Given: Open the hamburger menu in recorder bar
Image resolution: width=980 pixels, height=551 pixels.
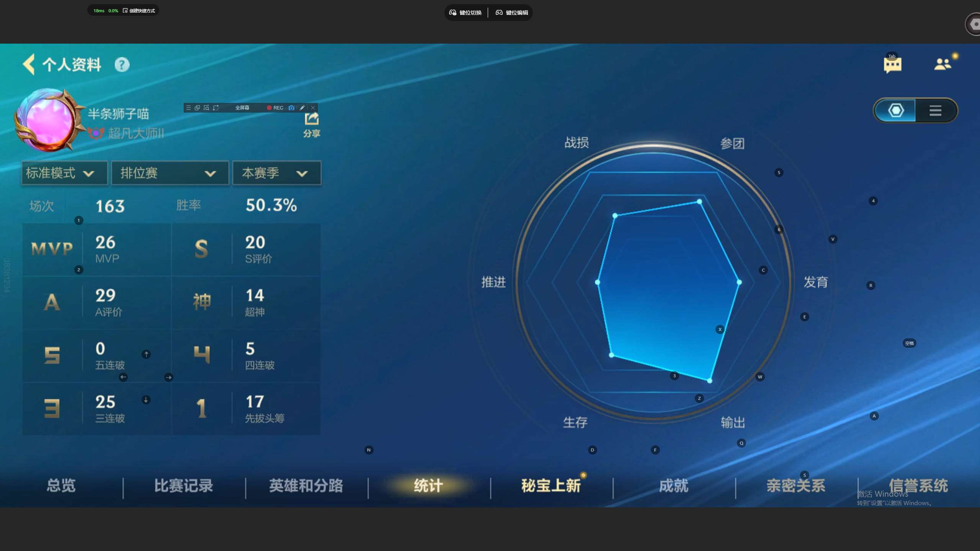Looking at the screenshot, I should (x=188, y=108).
